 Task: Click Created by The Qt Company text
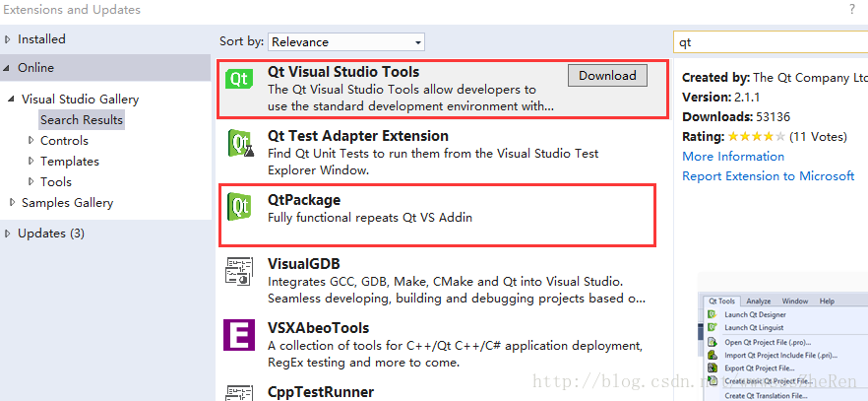click(x=775, y=78)
